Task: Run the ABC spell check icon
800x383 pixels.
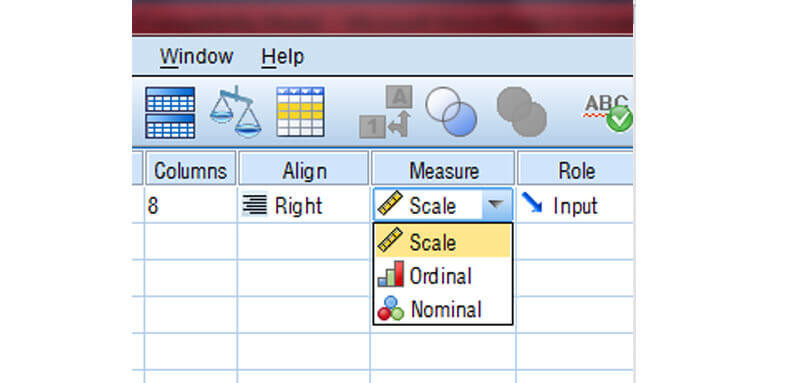Action: click(608, 113)
